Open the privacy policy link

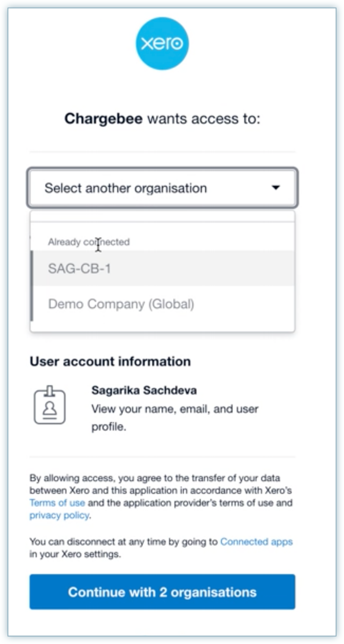pyautogui.click(x=59, y=515)
